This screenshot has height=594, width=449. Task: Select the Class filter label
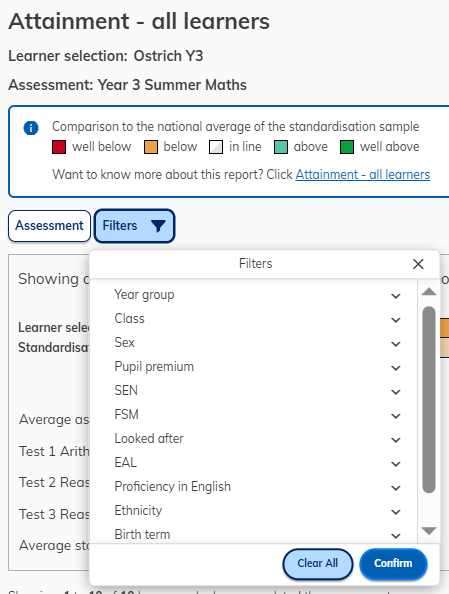click(130, 319)
